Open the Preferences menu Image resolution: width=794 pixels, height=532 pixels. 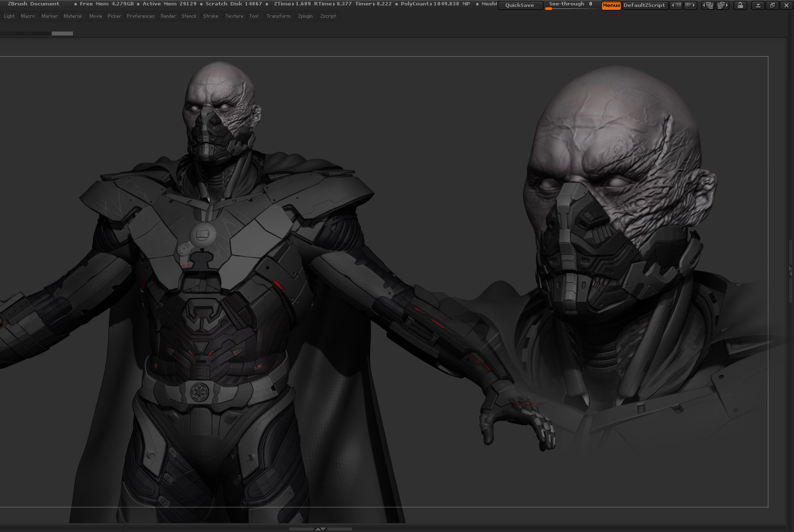point(140,16)
